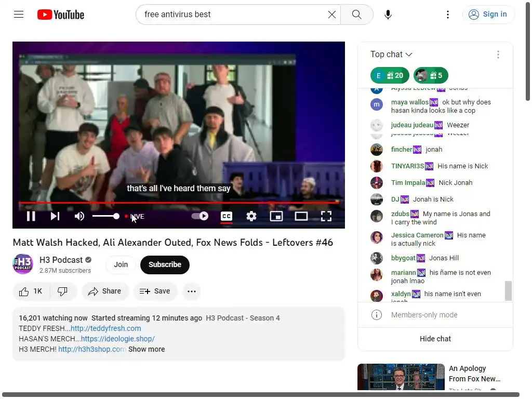Click the gifted memberships 20 chip
Viewport: 532px width, 399px height.
(x=390, y=75)
